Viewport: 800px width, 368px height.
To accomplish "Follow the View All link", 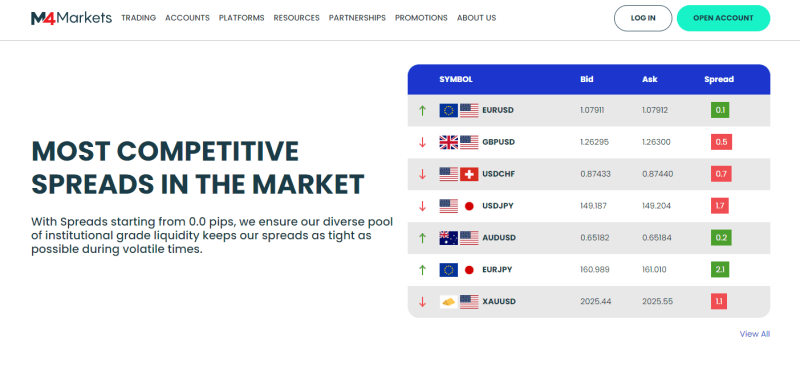I will click(x=755, y=334).
